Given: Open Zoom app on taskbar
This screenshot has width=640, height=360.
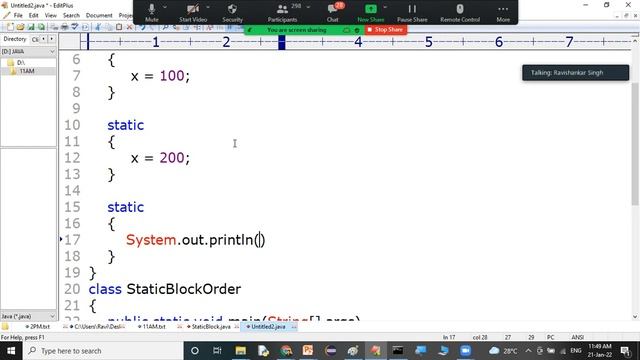Looking at the screenshot, I should click(465, 351).
